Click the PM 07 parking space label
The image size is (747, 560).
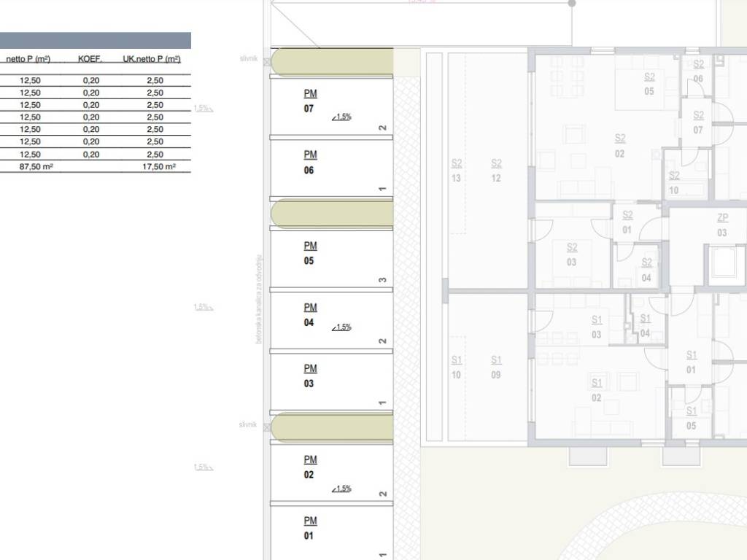point(309,101)
